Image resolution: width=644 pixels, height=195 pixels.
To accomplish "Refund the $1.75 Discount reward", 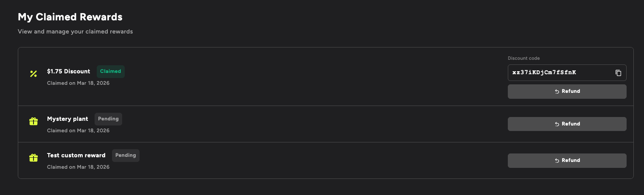I will pos(567,91).
